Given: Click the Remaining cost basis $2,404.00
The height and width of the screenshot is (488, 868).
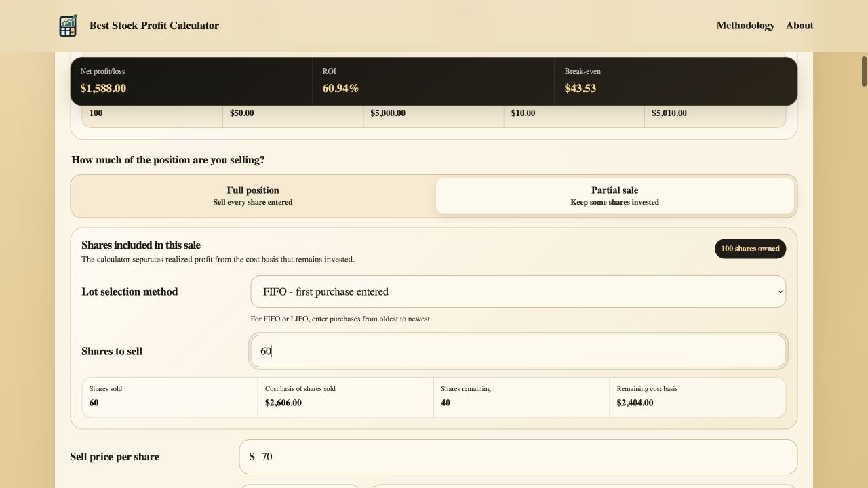Looking at the screenshot, I should (x=635, y=403).
